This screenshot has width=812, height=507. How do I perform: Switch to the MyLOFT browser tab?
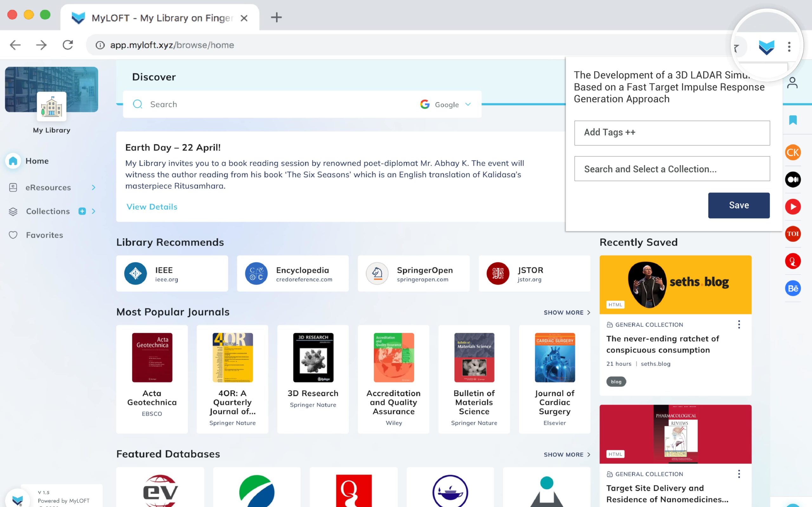[160, 18]
